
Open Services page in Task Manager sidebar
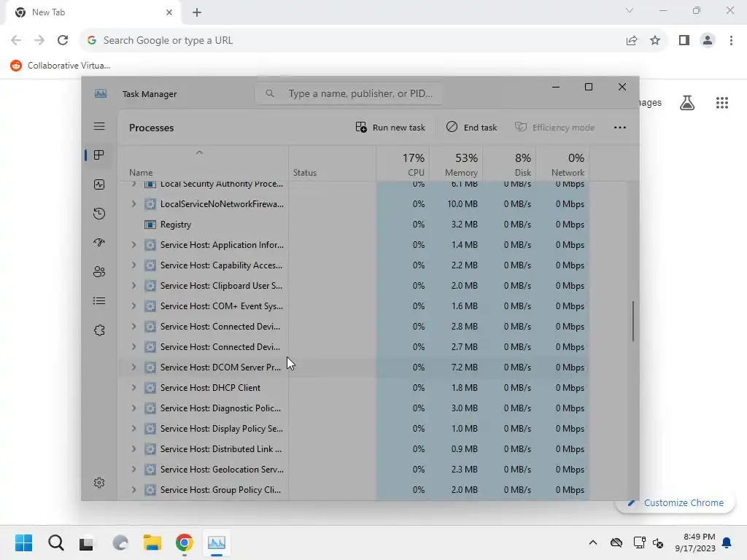(x=99, y=330)
